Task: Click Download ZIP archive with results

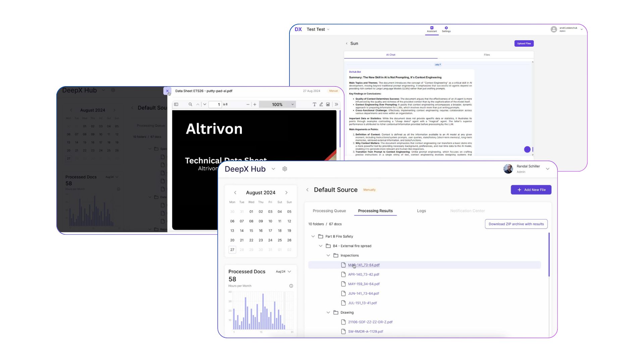Action: (x=516, y=224)
